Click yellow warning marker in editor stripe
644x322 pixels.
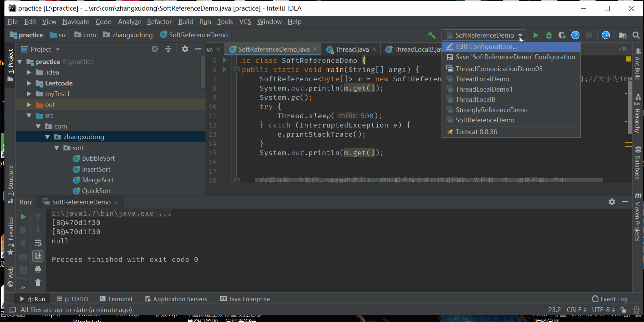[x=629, y=59]
